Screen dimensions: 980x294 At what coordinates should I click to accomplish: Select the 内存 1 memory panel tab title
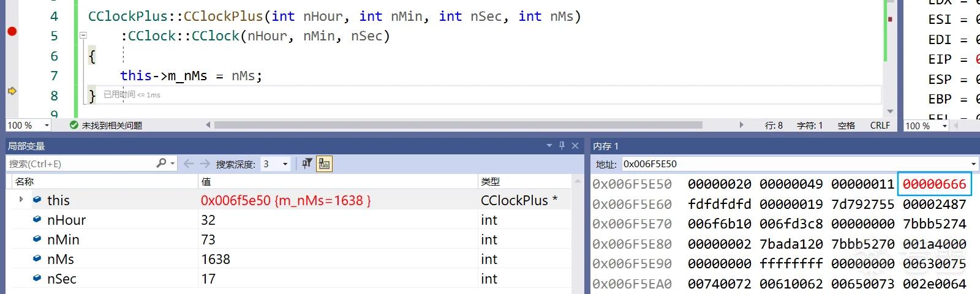(606, 146)
